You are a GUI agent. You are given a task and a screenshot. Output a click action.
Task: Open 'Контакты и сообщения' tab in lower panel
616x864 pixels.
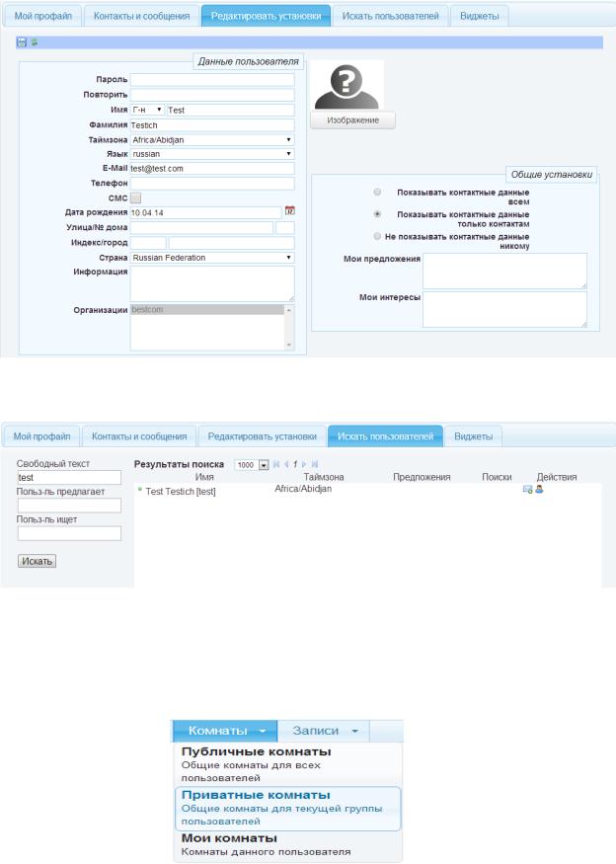coord(139,436)
